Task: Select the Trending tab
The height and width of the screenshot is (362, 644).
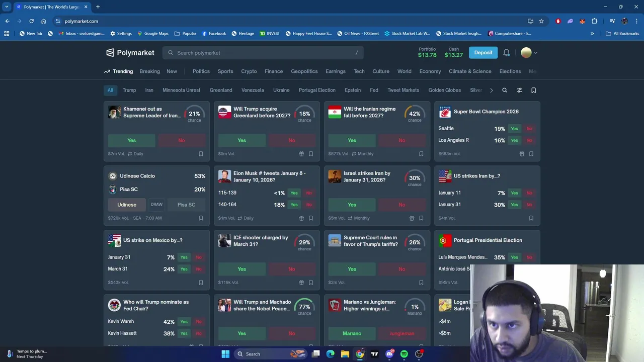Action: pyautogui.click(x=119, y=71)
